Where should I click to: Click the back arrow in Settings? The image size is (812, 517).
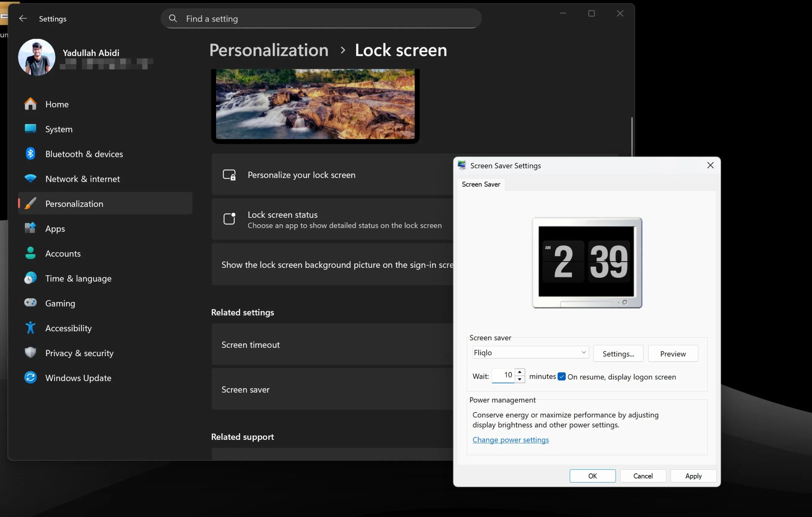(x=23, y=18)
